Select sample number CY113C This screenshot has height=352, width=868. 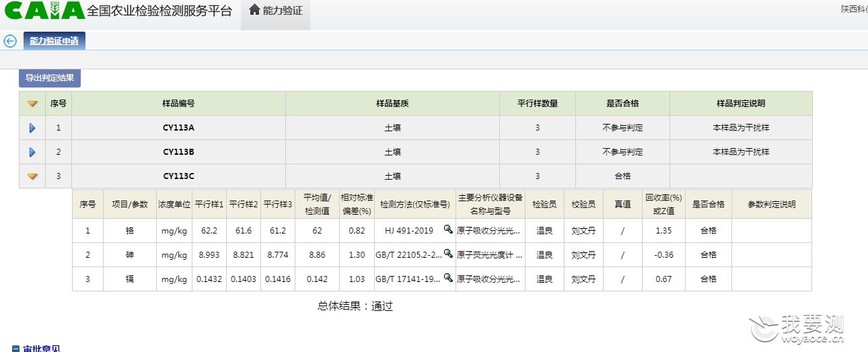pos(178,176)
